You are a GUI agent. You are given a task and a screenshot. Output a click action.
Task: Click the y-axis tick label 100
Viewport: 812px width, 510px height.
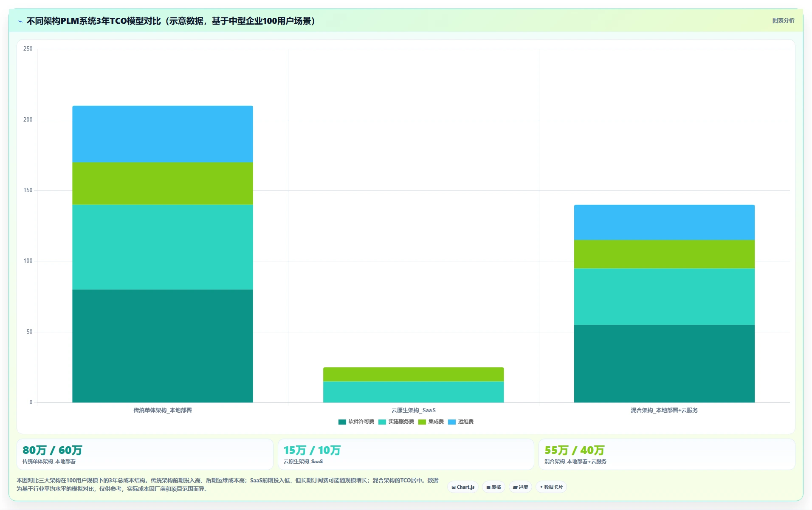[x=28, y=261]
